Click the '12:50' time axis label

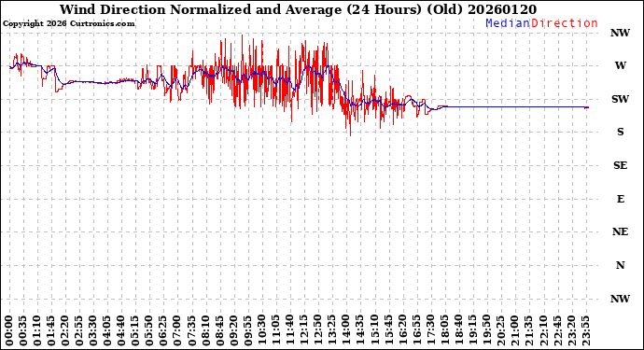click(317, 330)
